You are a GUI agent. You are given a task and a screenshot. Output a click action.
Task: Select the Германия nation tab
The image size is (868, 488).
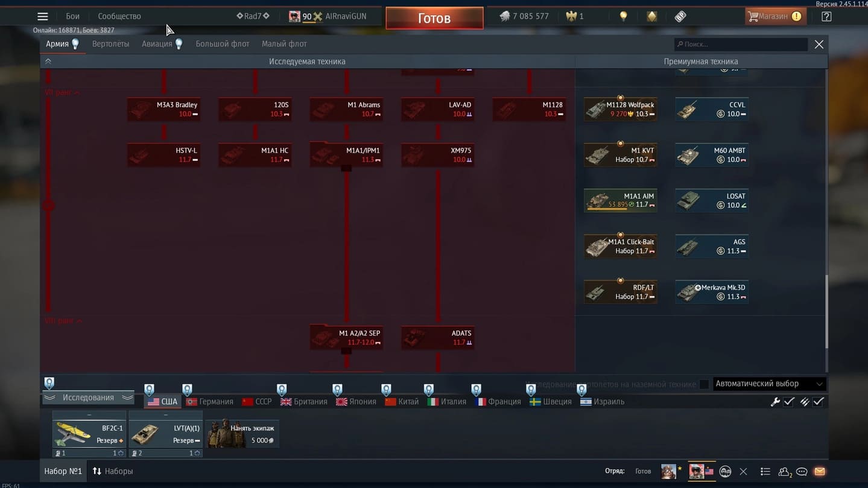pos(209,402)
